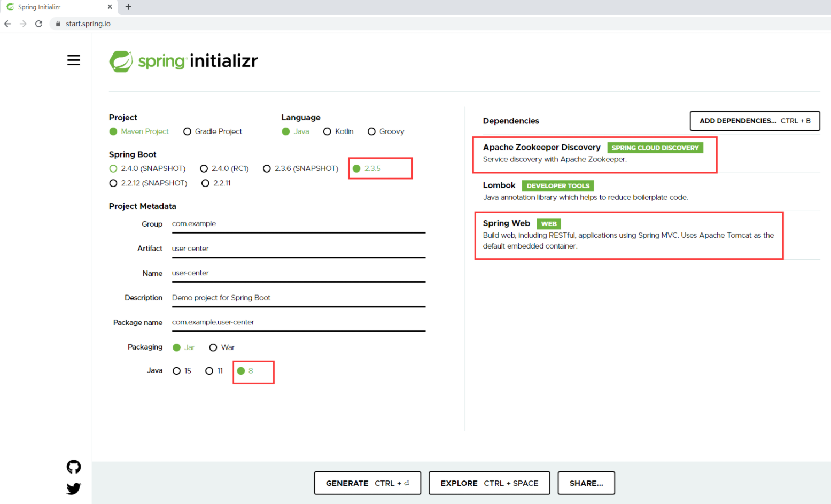Screen dimensions: 831x504
Task: Go back in browser history
Action: 7,24
